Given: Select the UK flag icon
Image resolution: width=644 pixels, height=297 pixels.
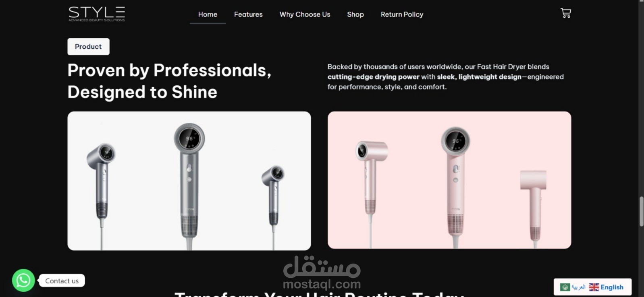Looking at the screenshot, I should coord(594,287).
